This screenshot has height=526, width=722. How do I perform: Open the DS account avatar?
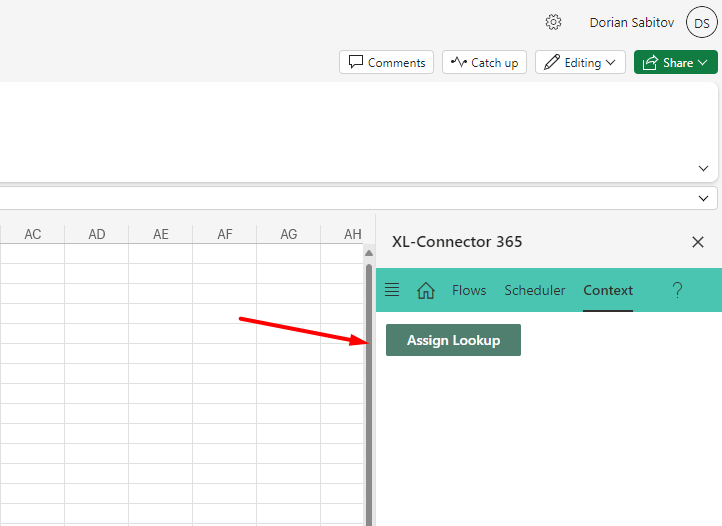click(x=701, y=22)
